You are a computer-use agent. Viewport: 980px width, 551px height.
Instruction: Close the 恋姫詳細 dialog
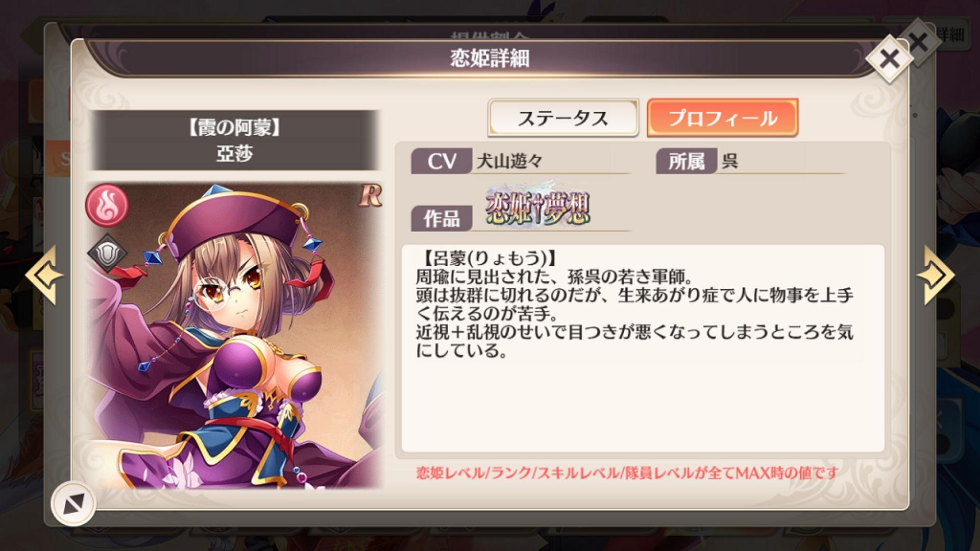pos(889,59)
